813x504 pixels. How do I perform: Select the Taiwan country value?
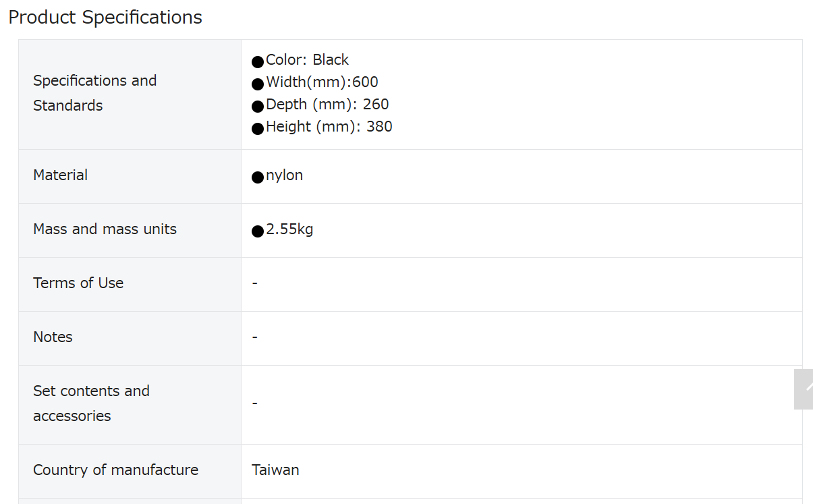tap(275, 470)
